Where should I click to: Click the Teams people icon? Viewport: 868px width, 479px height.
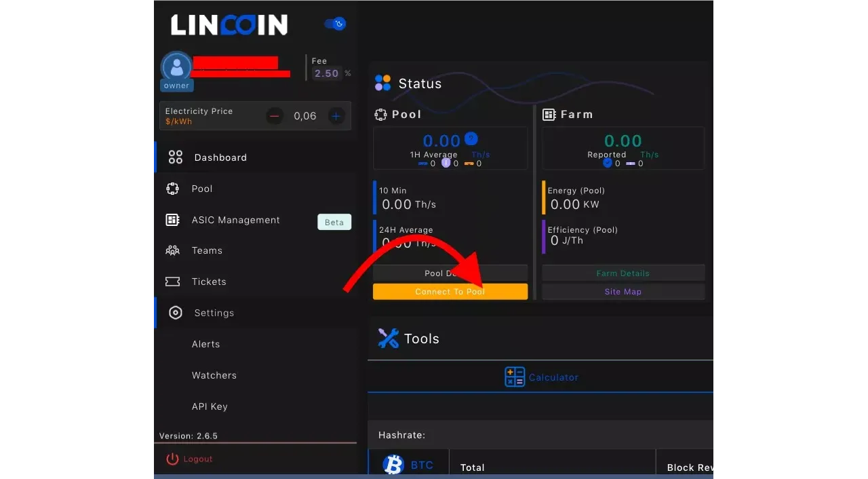(172, 250)
